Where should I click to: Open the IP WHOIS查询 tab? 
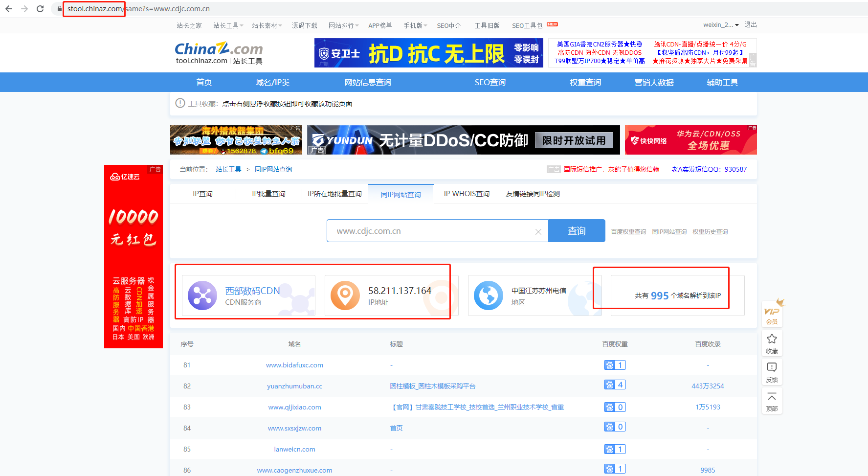pos(467,194)
